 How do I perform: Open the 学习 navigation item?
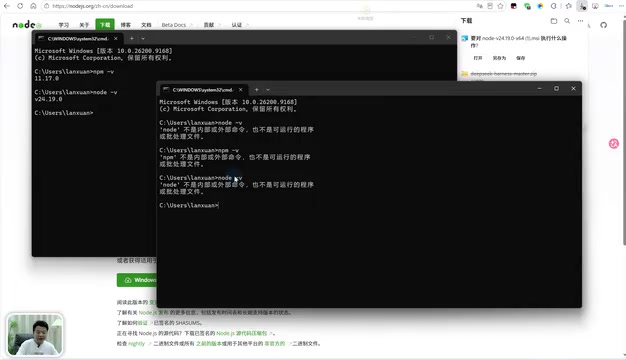pyautogui.click(x=63, y=25)
